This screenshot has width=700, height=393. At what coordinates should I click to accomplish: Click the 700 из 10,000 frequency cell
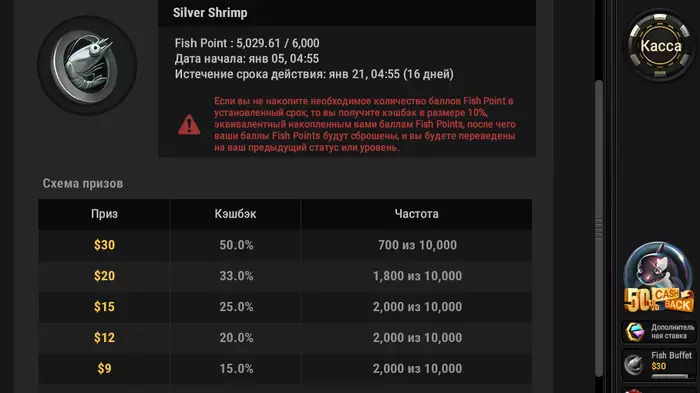[417, 245]
